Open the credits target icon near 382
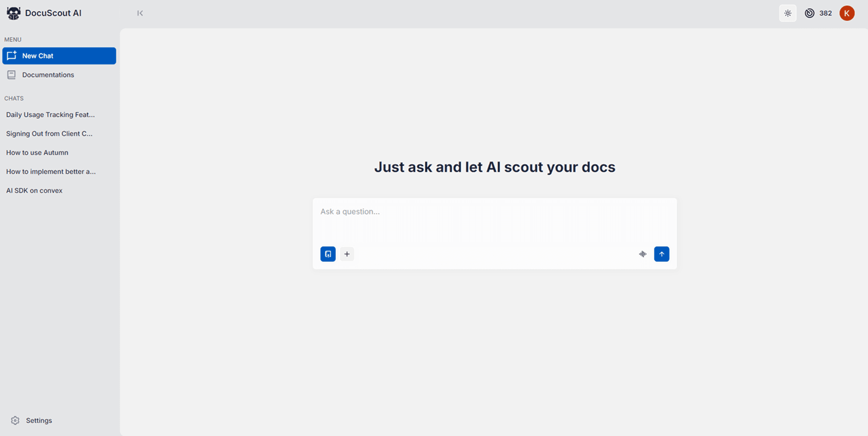Viewport: 868px width, 436px height. (x=810, y=13)
